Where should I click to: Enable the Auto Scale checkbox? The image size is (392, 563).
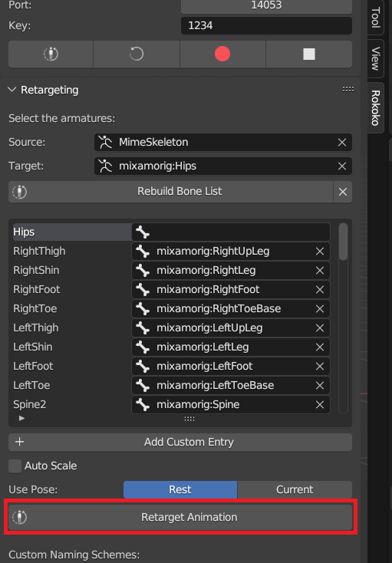(15, 466)
